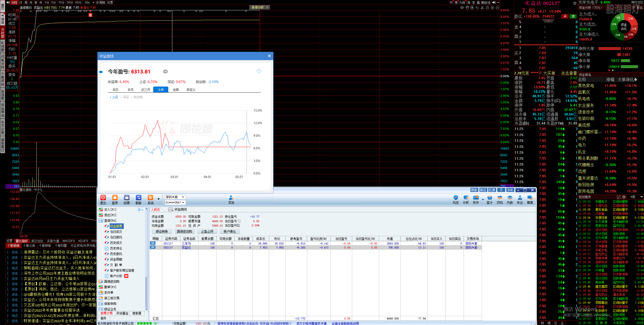Image resolution: width=644 pixels, height=325 pixels.
Task: Expand dropdown arrow next to 条件 icon
Action: tap(482, 199)
